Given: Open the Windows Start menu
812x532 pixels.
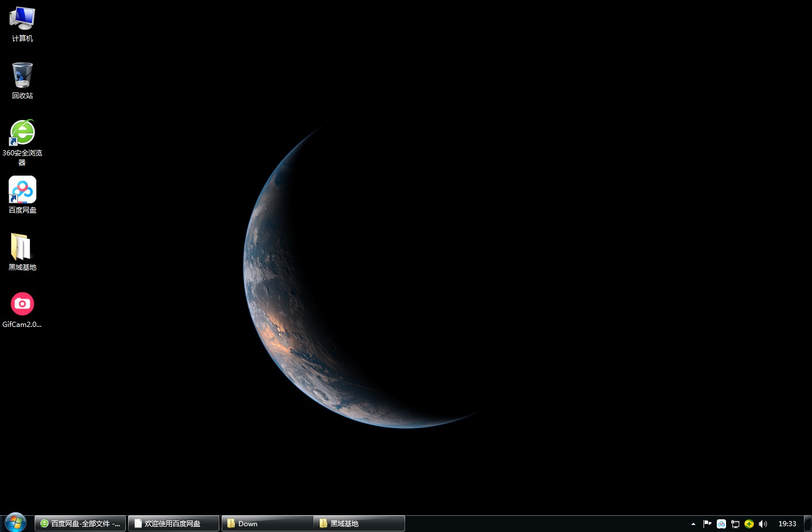Looking at the screenshot, I should [x=15, y=523].
